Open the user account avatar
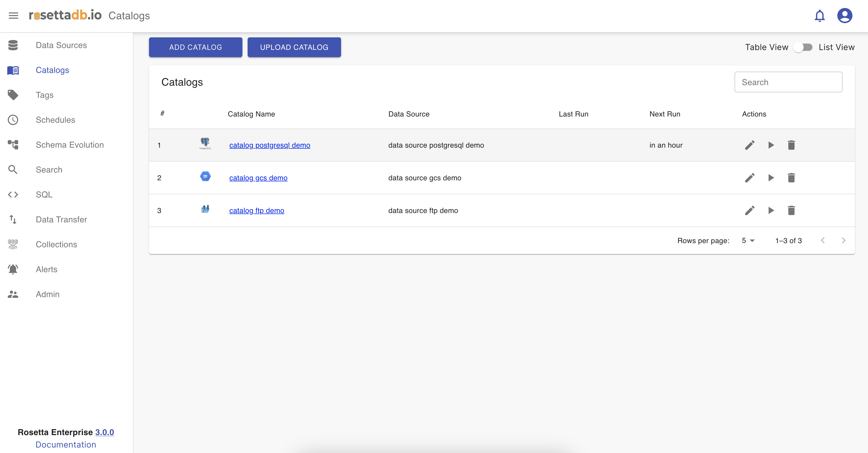This screenshot has width=868, height=453. tap(844, 16)
